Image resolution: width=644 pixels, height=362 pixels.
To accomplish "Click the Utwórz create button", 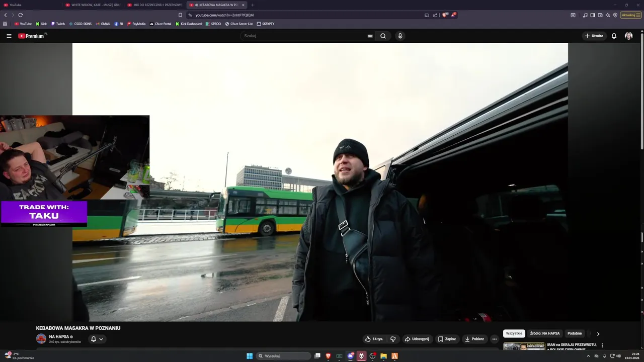I will [x=594, y=36].
